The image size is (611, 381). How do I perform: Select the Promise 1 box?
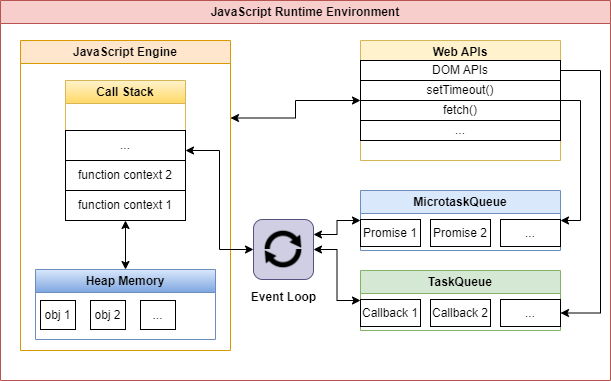390,233
